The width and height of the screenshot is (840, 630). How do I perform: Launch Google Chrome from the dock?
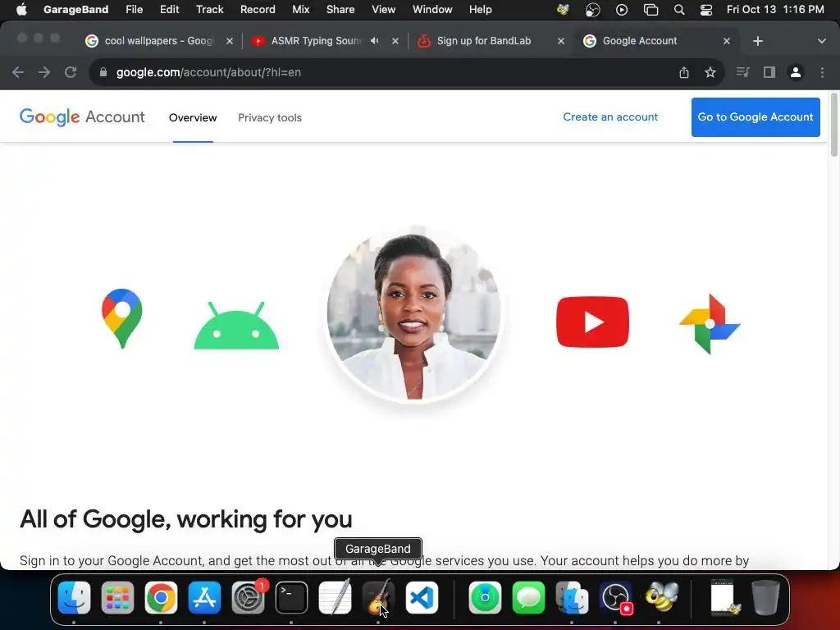click(161, 597)
